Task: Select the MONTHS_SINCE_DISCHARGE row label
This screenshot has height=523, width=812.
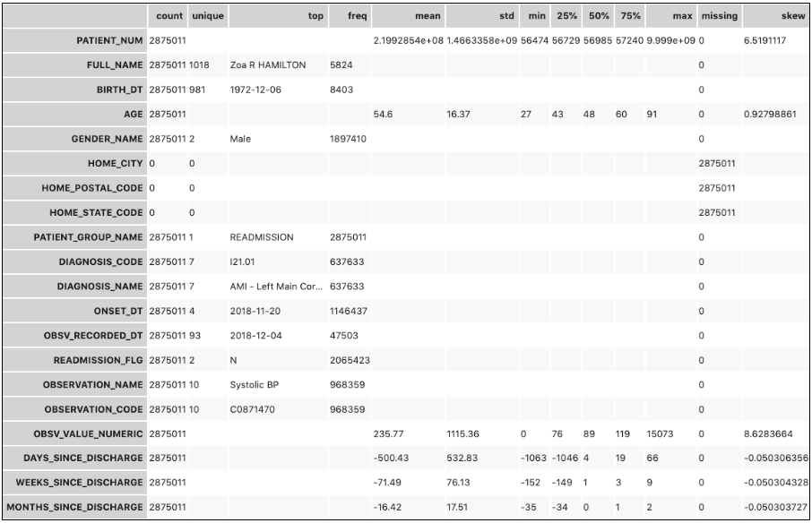Action: click(75, 507)
